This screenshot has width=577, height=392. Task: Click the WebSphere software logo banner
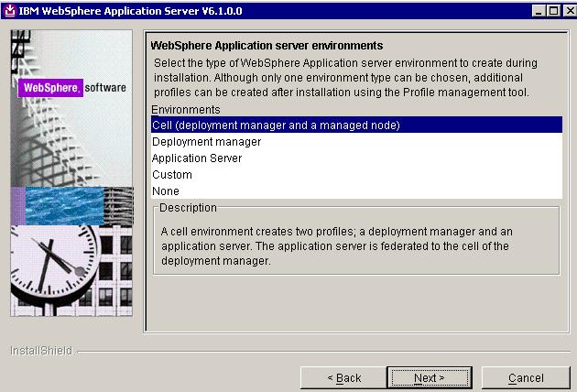tap(72, 88)
